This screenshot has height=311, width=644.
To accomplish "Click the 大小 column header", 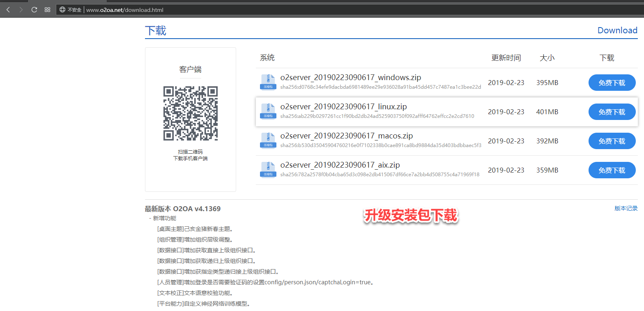I will [x=547, y=58].
